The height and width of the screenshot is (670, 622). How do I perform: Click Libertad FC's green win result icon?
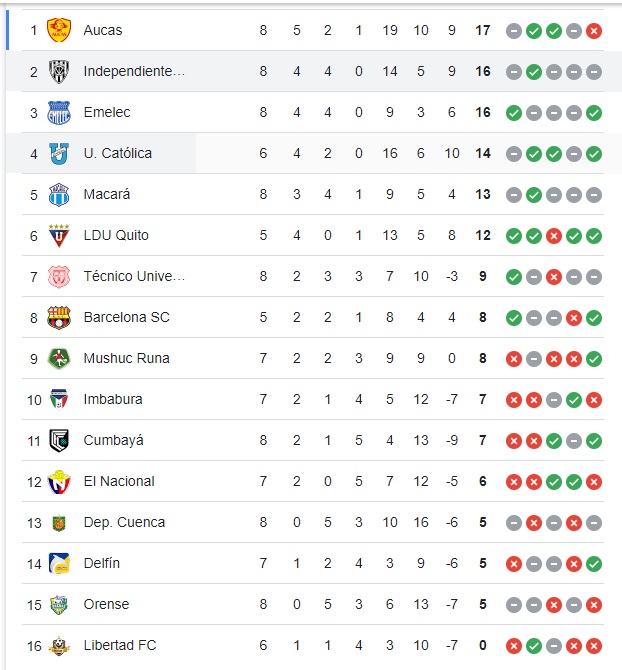[534, 646]
